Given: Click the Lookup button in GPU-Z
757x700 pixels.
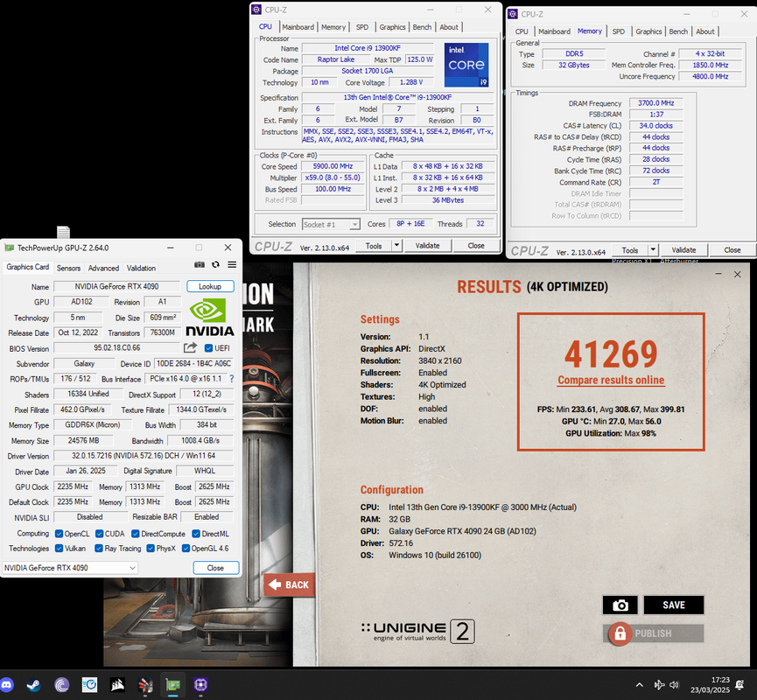Looking at the screenshot, I should point(210,286).
